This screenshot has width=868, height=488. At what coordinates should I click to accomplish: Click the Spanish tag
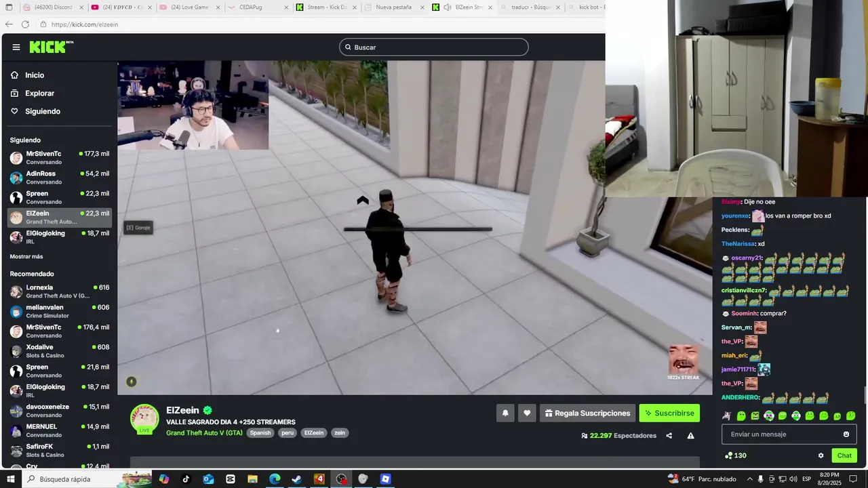click(260, 432)
